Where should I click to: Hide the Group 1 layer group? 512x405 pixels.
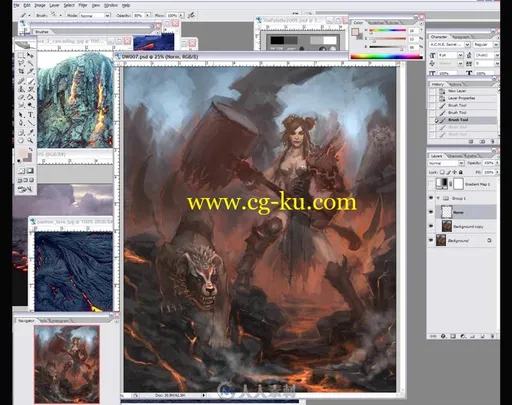click(x=431, y=198)
